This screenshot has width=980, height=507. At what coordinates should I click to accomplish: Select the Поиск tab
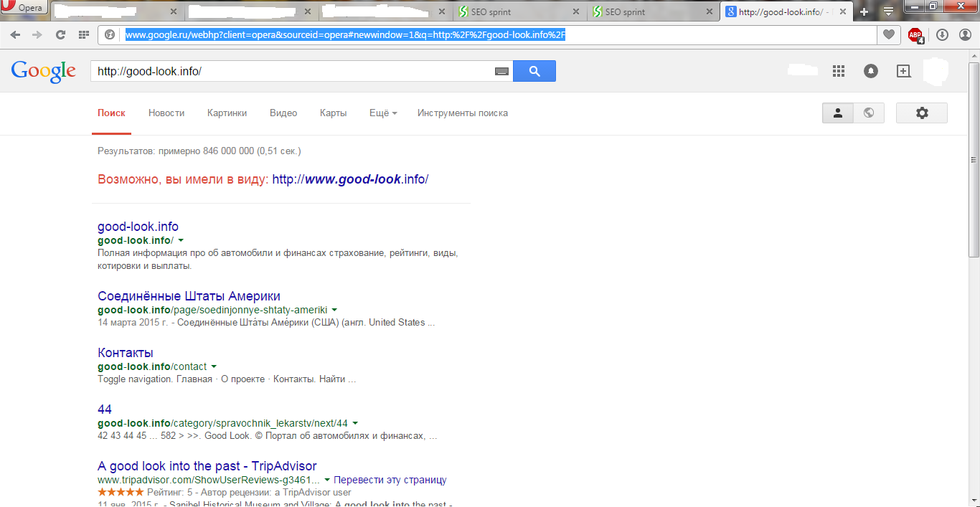111,113
